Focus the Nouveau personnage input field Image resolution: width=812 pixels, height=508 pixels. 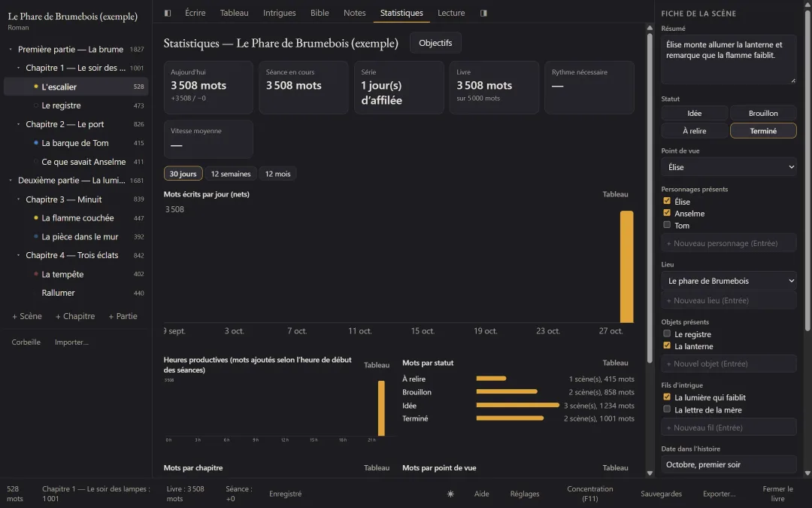tap(729, 243)
